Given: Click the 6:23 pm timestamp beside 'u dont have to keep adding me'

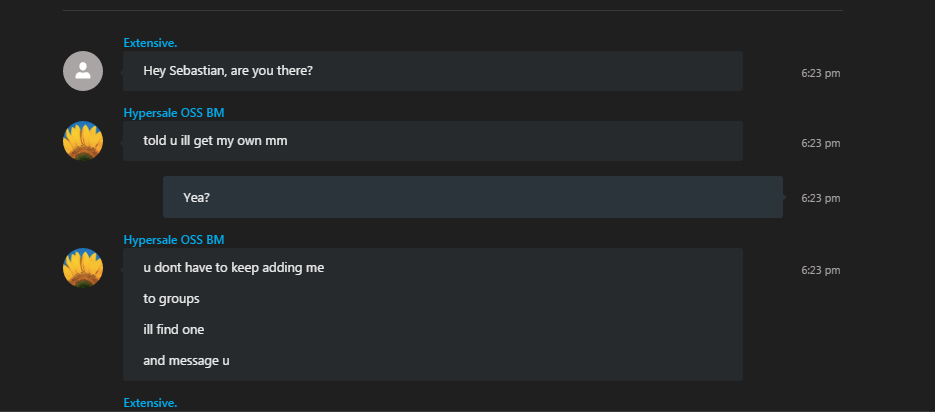Looking at the screenshot, I should (x=821, y=270).
